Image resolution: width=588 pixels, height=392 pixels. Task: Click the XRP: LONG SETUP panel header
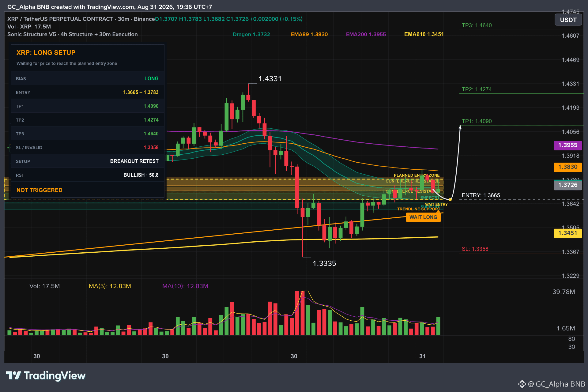coord(46,53)
